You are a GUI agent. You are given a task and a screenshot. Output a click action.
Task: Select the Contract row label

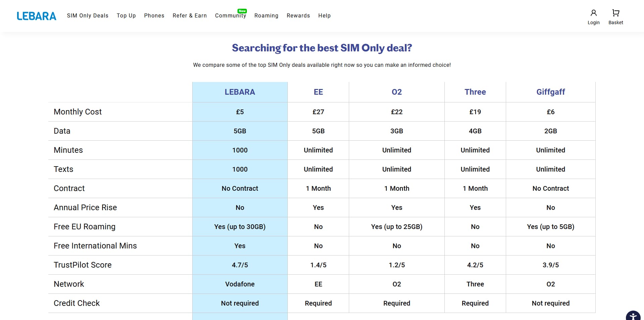tap(69, 188)
